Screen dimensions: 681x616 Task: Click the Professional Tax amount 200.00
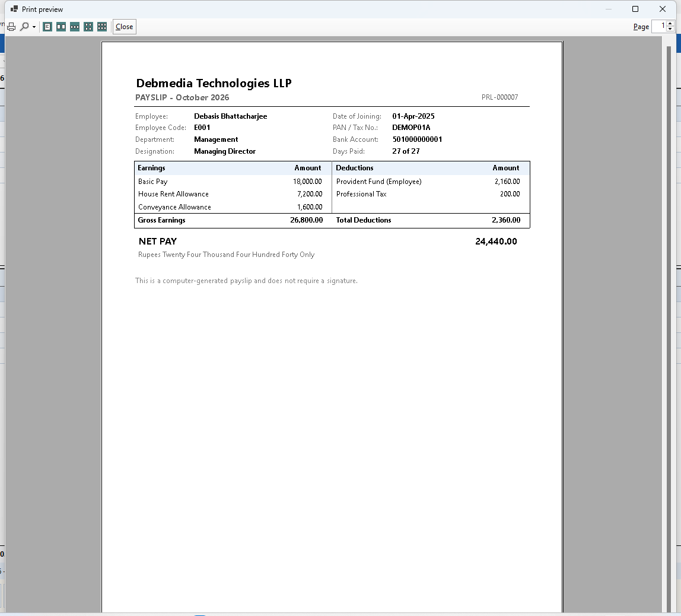click(x=510, y=194)
